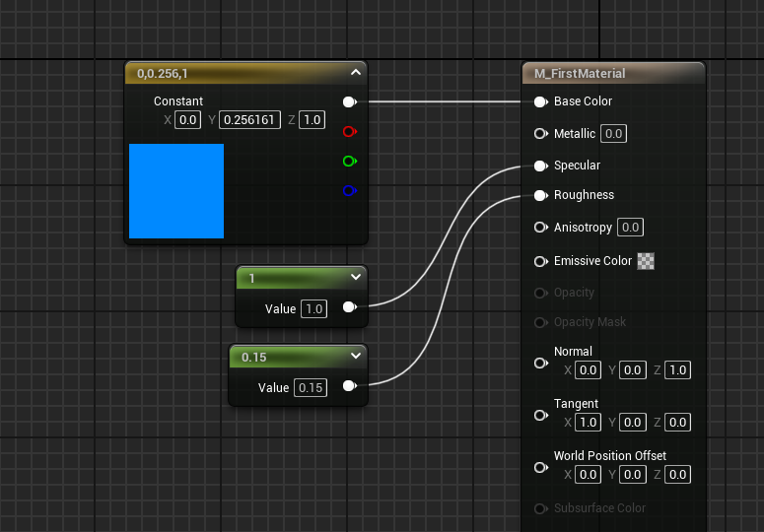Click the Emissive Color checkered swatch
This screenshot has width=764, height=532.
click(646, 261)
